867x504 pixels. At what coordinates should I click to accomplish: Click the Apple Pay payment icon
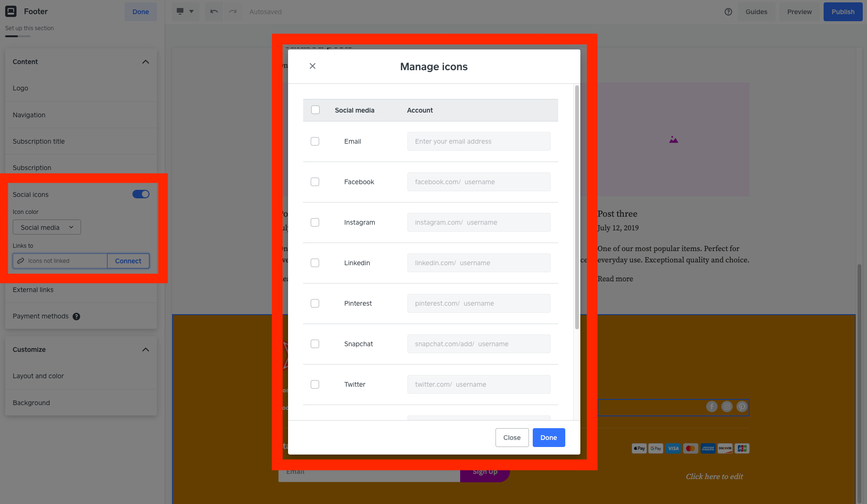pyautogui.click(x=639, y=448)
